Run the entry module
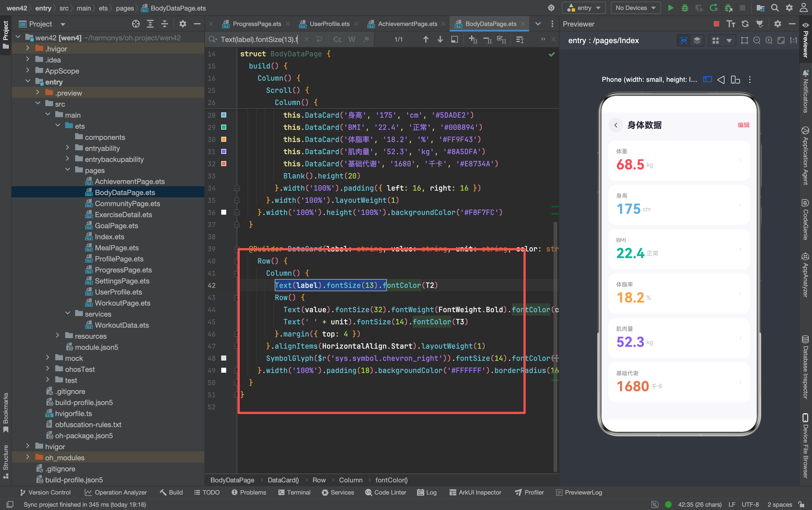This screenshot has height=510, width=812. click(x=671, y=8)
